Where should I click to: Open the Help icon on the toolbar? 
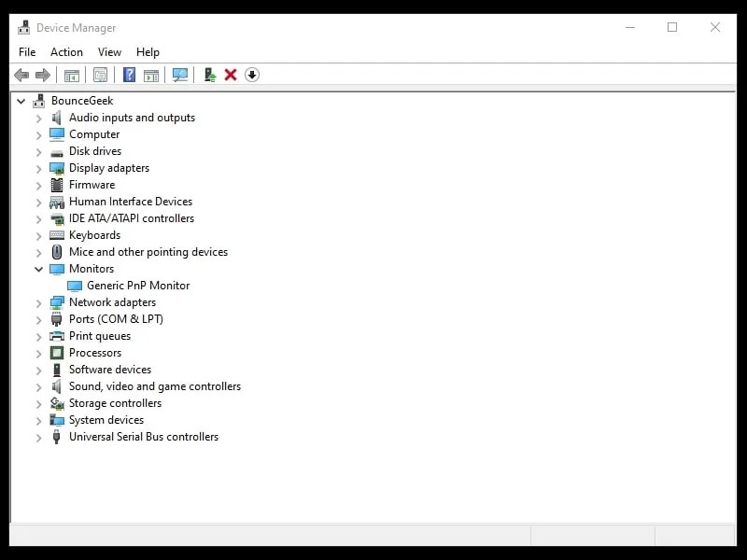pyautogui.click(x=129, y=75)
